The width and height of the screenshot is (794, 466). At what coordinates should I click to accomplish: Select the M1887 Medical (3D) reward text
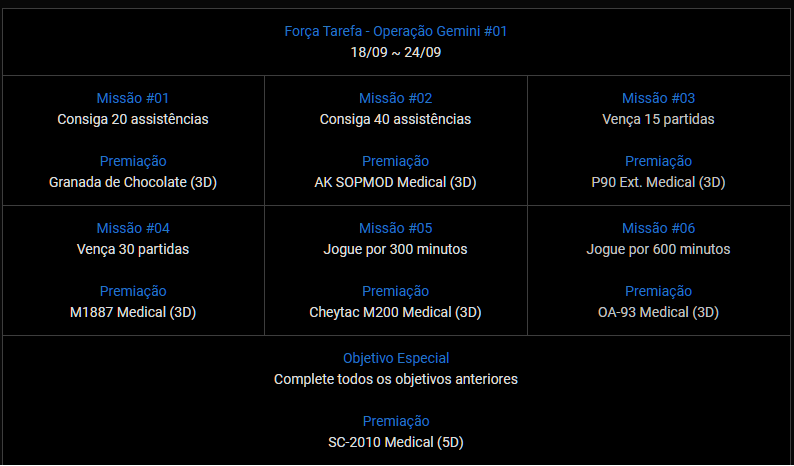pyautogui.click(x=133, y=312)
